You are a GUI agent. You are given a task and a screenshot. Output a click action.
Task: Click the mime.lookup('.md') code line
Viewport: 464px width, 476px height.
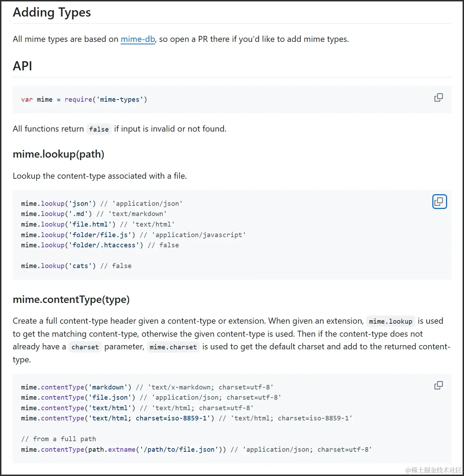(94, 214)
